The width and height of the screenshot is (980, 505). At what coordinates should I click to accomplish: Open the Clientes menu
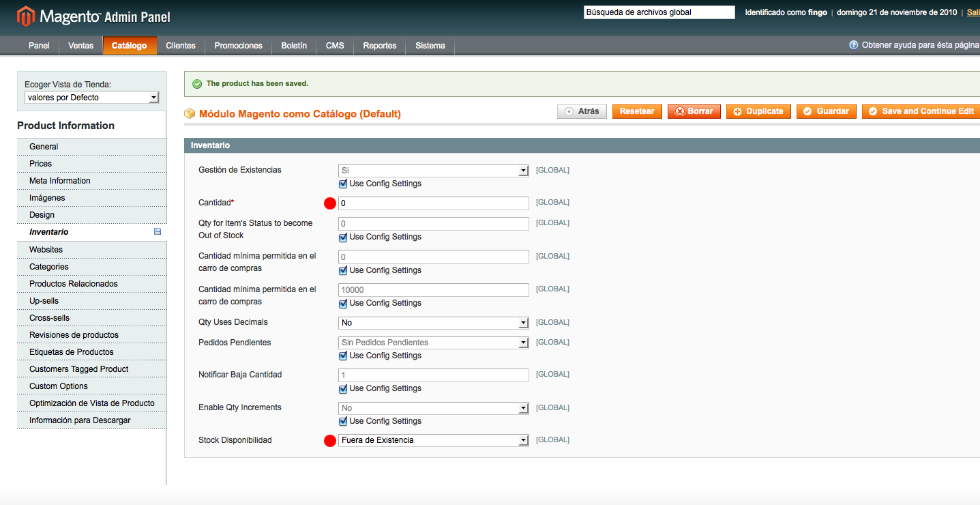click(181, 46)
